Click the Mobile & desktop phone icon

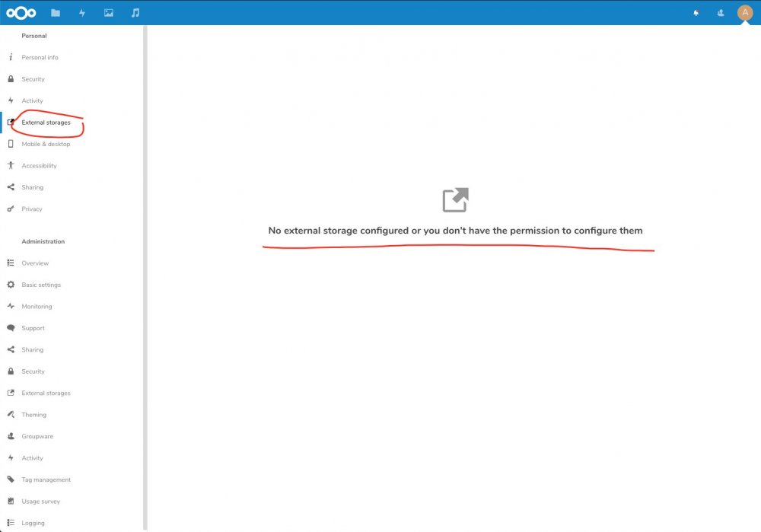point(11,144)
